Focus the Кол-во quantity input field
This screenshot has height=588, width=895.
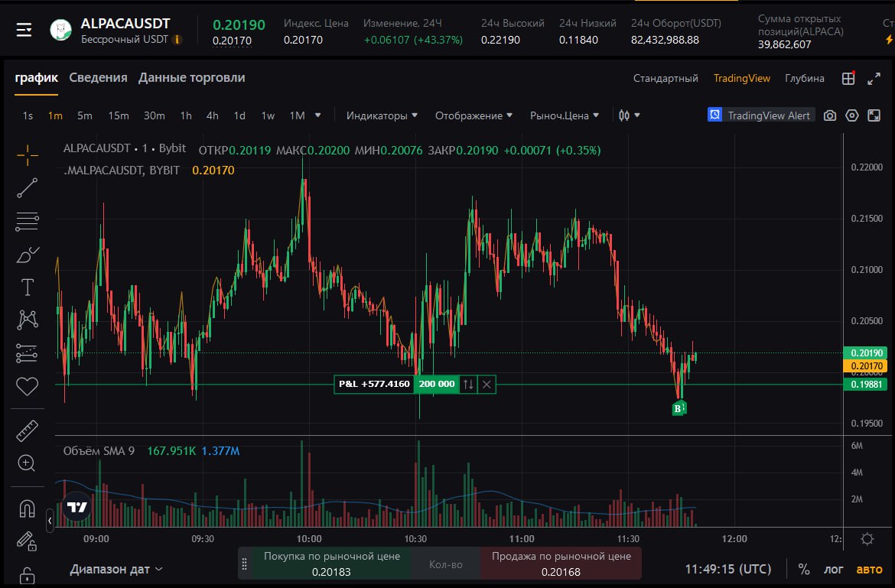point(446,564)
